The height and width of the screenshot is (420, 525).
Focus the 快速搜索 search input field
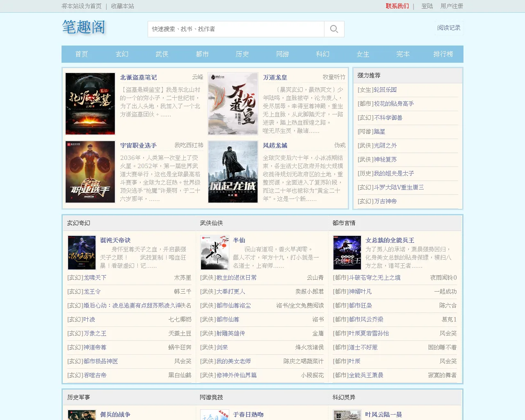coord(236,29)
